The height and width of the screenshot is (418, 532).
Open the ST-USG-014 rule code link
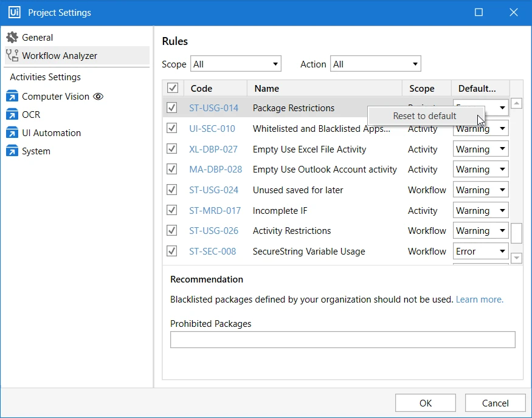pyautogui.click(x=214, y=108)
